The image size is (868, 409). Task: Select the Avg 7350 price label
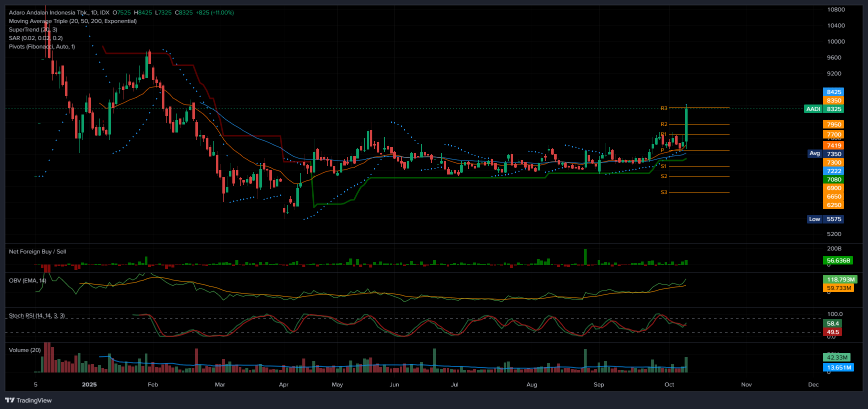click(825, 154)
